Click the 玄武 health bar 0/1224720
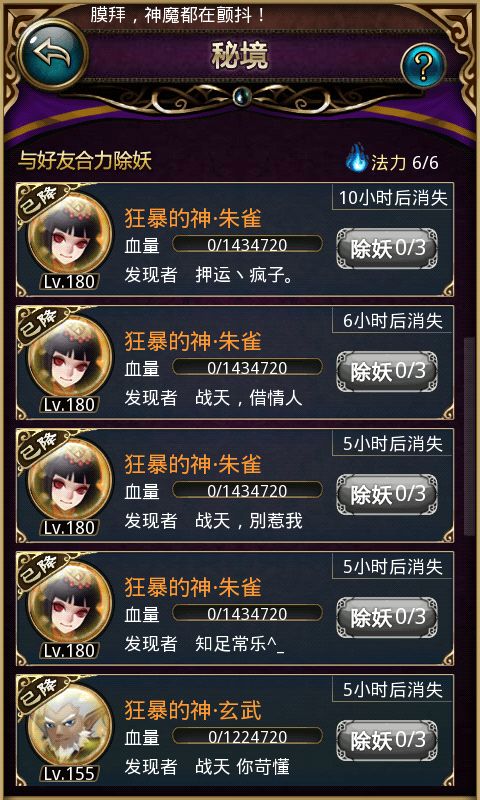 pyautogui.click(x=247, y=736)
